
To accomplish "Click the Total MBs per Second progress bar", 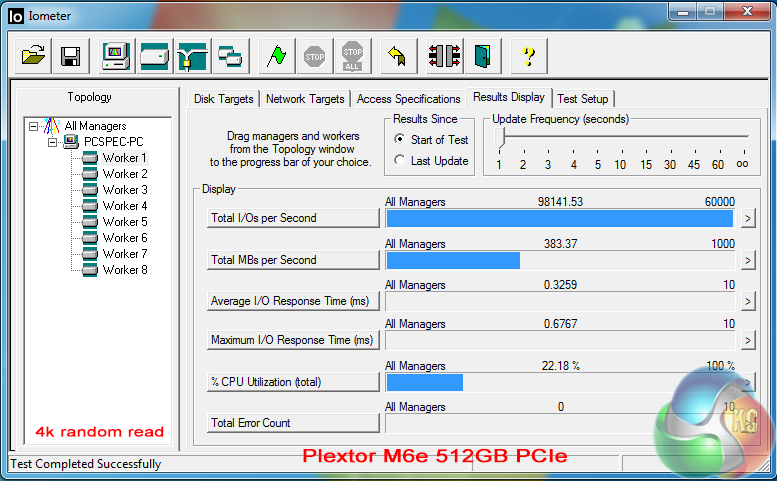I will pyautogui.click(x=560, y=261).
